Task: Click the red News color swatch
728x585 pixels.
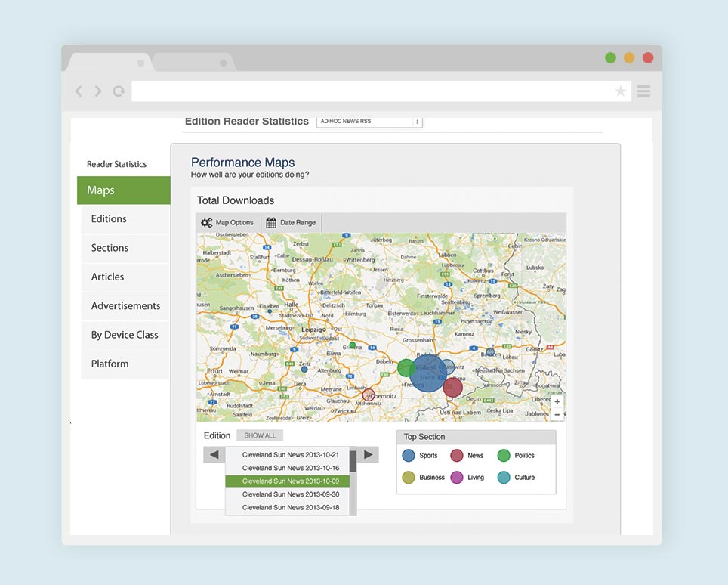Action: 457,455
